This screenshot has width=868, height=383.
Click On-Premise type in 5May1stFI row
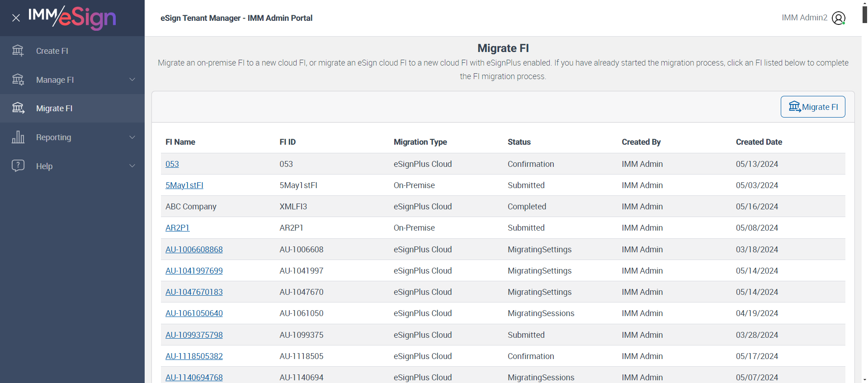414,185
